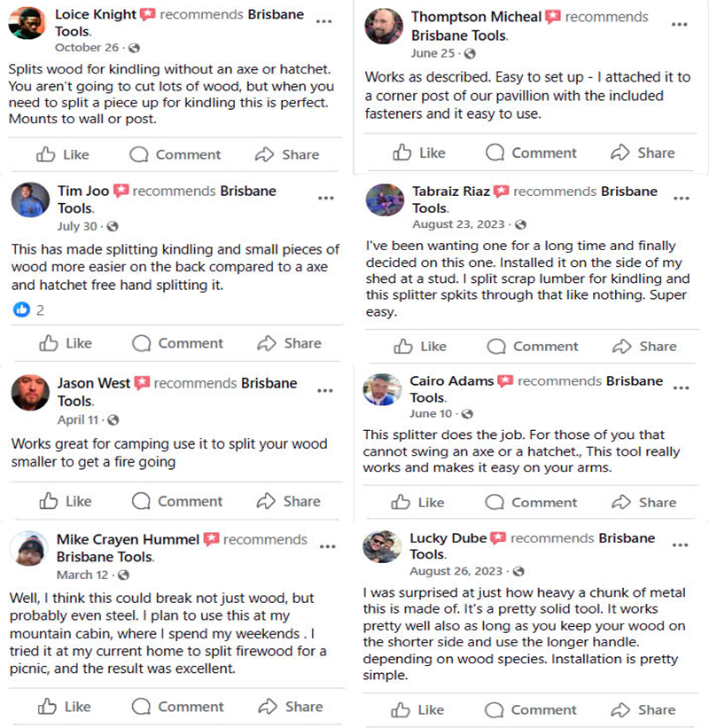Open Mike Crayen Hummel's profile name link
The width and height of the screenshot is (709, 728).
click(127, 539)
